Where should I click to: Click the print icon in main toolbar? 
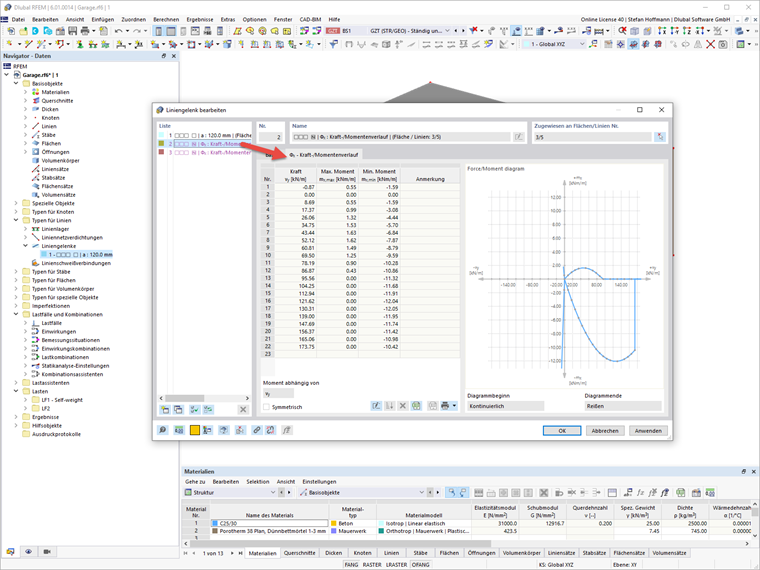click(x=85, y=31)
